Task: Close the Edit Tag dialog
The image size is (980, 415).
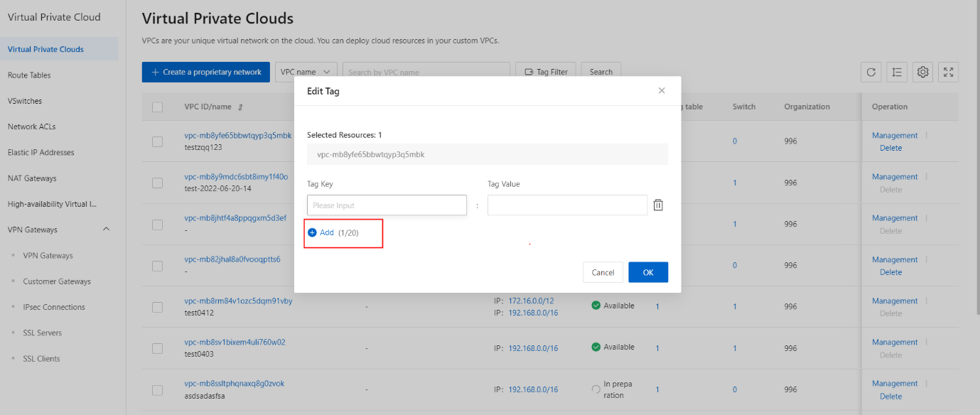Action: 662,90
